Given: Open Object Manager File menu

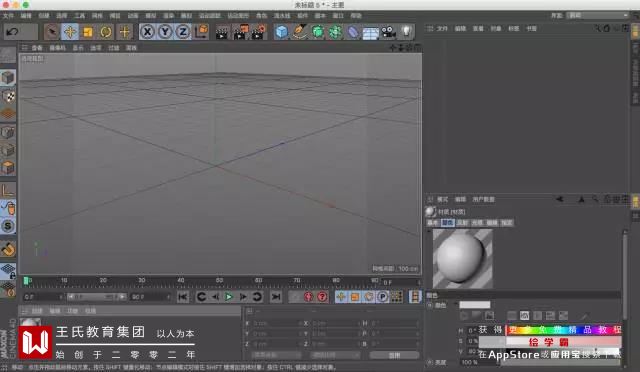Looking at the screenshot, I should [x=442, y=29].
